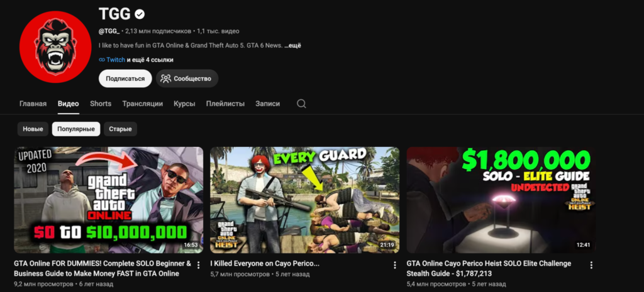Screen dimensions: 644x292
Task: Click '9,2 млн просмотров • 6 лет назад' text
Action: coord(64,284)
